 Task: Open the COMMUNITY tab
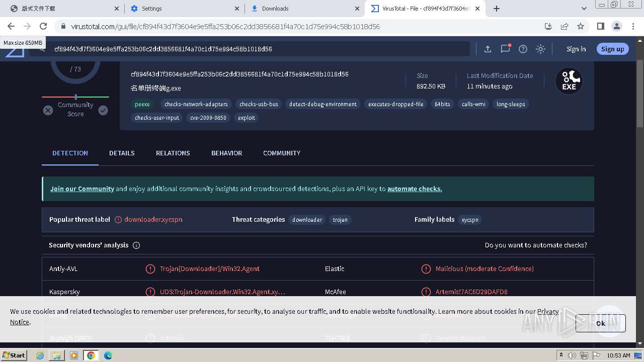point(282,153)
